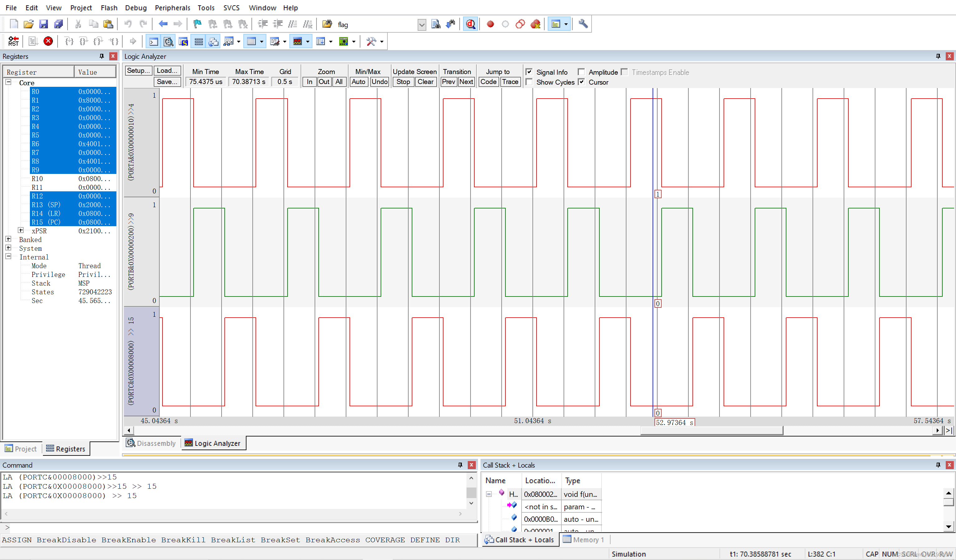Open the Debug menu
956x560 pixels.
point(135,7)
